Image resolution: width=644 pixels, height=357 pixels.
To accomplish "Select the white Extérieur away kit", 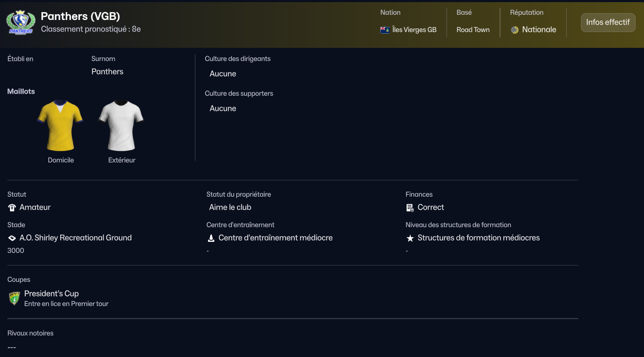I will [x=121, y=126].
